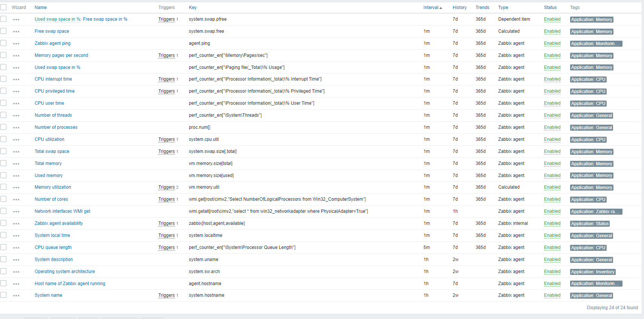The height and width of the screenshot is (319, 644).
Task: Click the Zabbix internal type cell
Action: [x=513, y=223]
